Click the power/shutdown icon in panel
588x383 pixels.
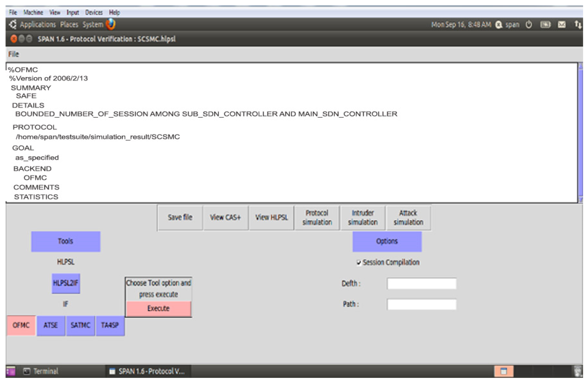(529, 25)
